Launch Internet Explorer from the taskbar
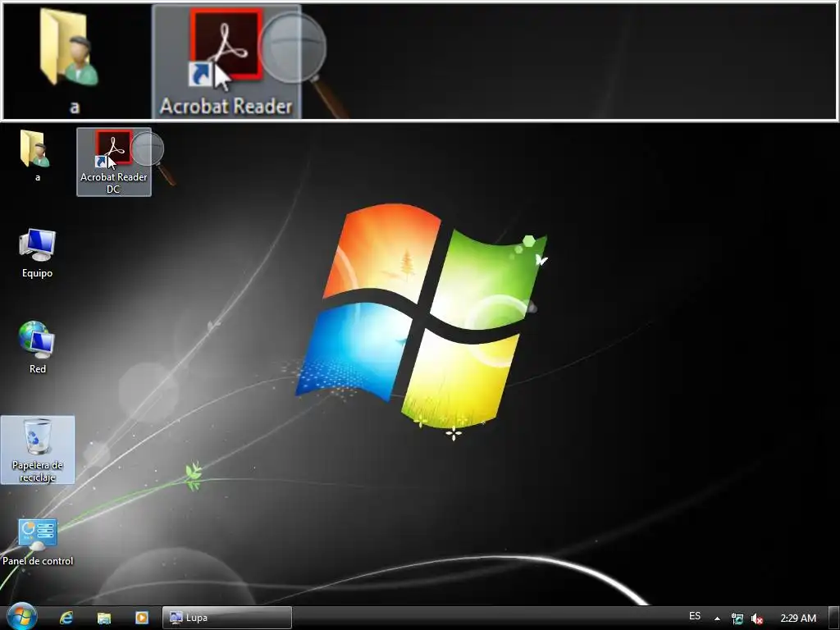 66,618
